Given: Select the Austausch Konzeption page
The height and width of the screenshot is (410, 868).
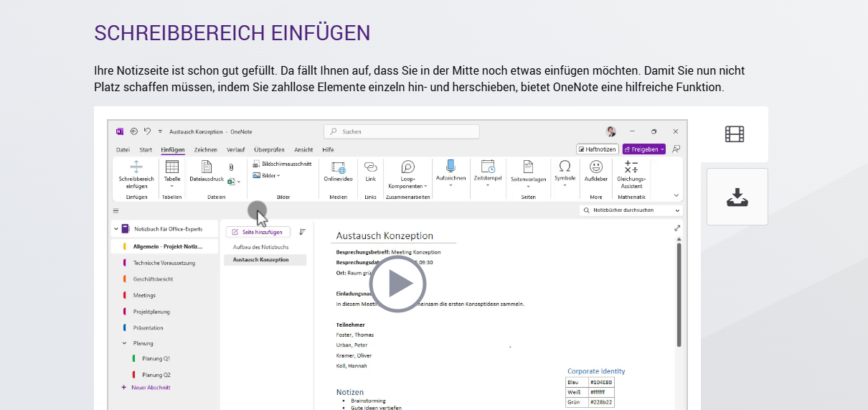Looking at the screenshot, I should [265, 260].
